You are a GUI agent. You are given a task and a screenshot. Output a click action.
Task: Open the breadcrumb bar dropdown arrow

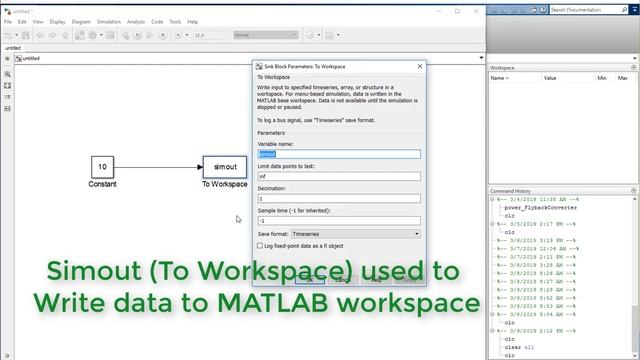pos(481,58)
